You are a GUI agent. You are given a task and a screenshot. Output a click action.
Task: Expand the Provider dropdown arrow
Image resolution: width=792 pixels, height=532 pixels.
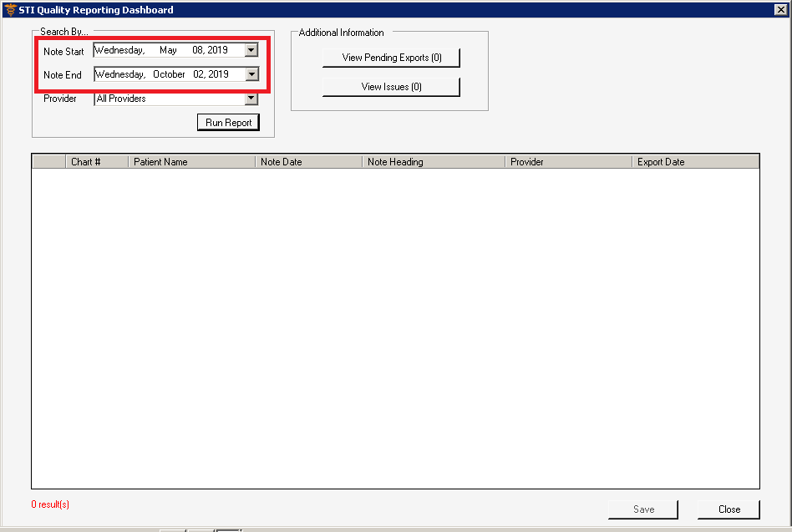(x=251, y=99)
